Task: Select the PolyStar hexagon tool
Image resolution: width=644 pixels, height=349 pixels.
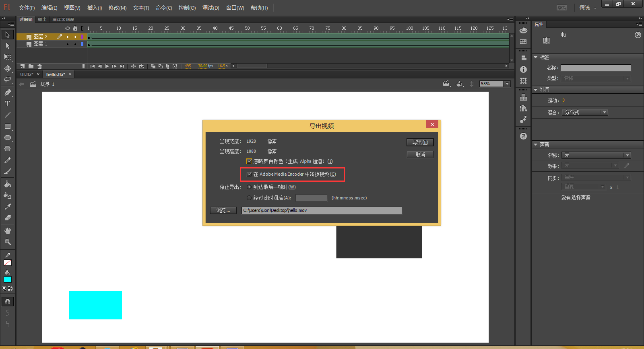Action: (x=8, y=149)
